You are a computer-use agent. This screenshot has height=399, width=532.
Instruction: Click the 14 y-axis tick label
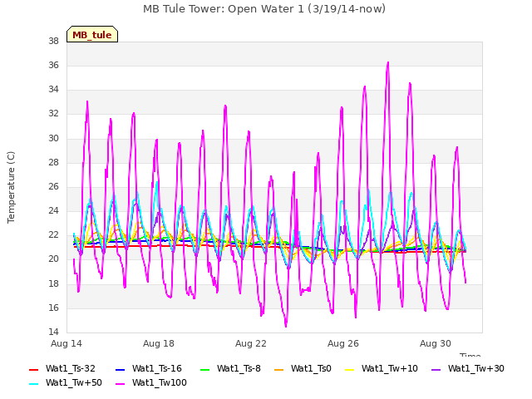click(x=53, y=332)
